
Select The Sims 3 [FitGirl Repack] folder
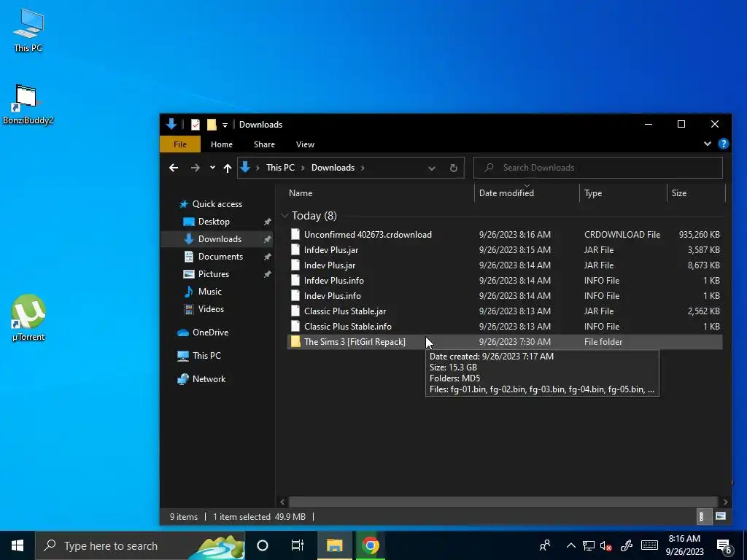(x=505, y=341)
